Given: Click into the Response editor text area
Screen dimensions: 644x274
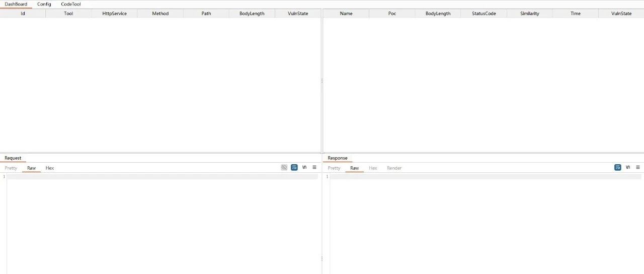Looking at the screenshot, I should 486,224.
